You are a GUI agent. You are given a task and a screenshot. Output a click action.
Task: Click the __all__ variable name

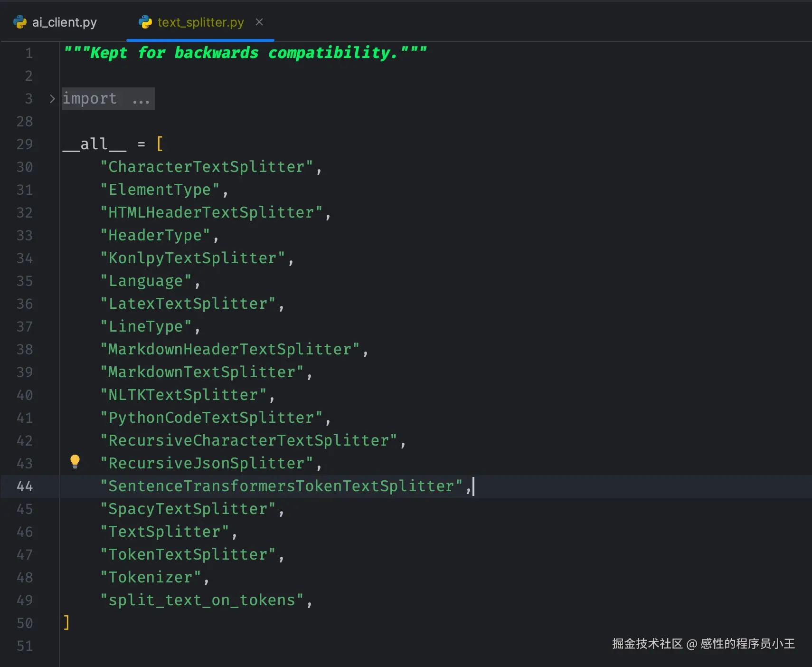94,144
